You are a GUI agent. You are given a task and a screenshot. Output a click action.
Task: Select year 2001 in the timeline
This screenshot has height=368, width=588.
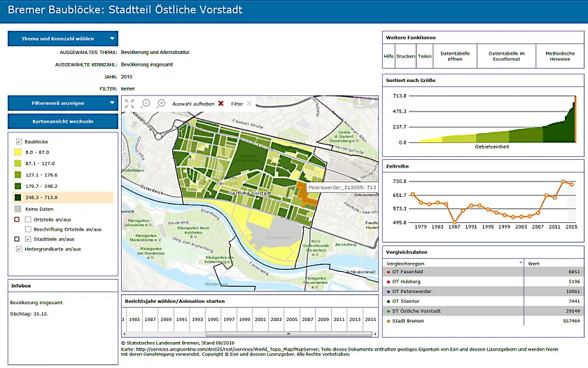(x=260, y=319)
